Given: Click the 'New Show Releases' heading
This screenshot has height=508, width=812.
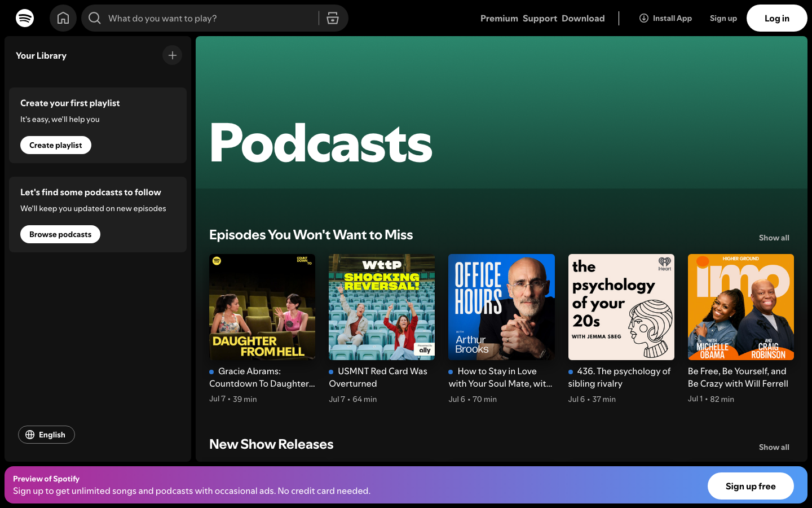Looking at the screenshot, I should click(271, 444).
